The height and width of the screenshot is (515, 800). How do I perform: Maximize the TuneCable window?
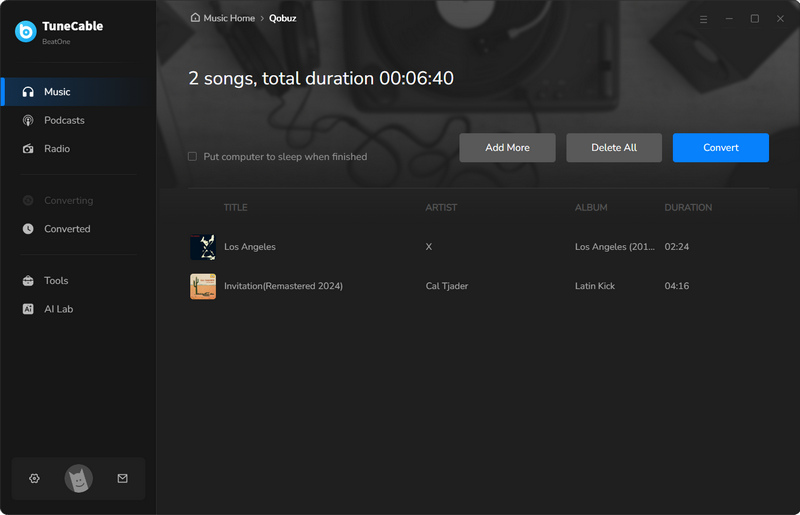point(755,19)
